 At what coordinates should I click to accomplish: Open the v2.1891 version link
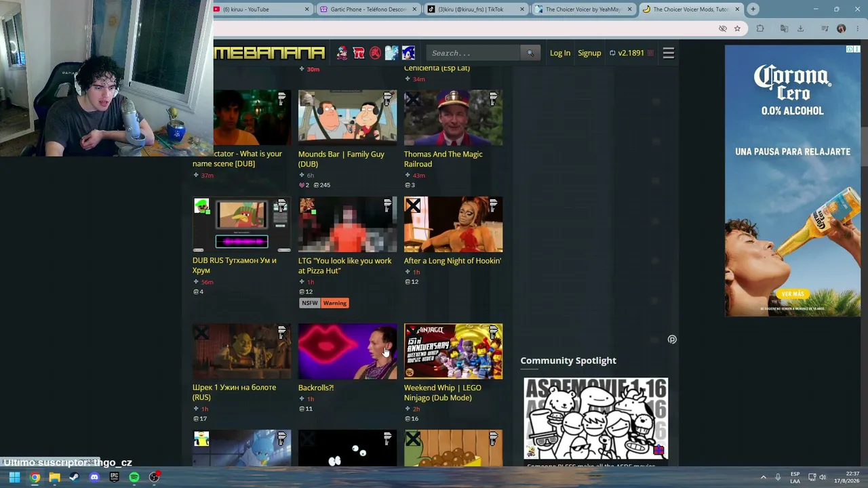631,53
